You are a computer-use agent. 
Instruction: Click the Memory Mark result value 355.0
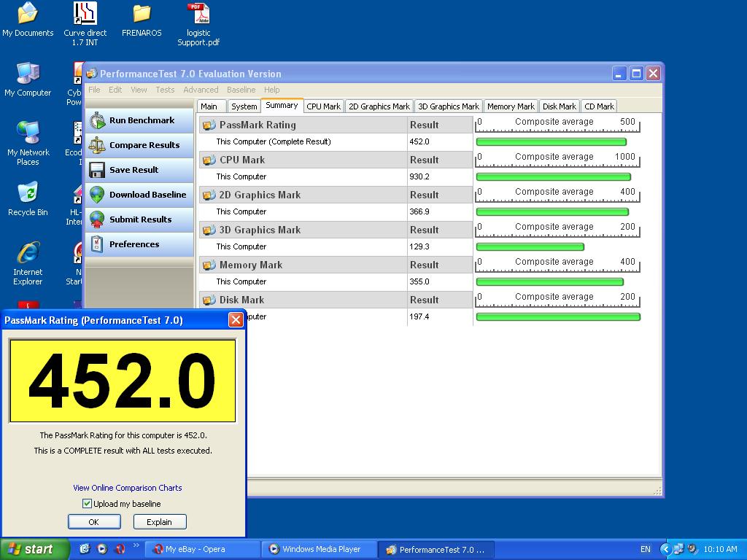(419, 281)
